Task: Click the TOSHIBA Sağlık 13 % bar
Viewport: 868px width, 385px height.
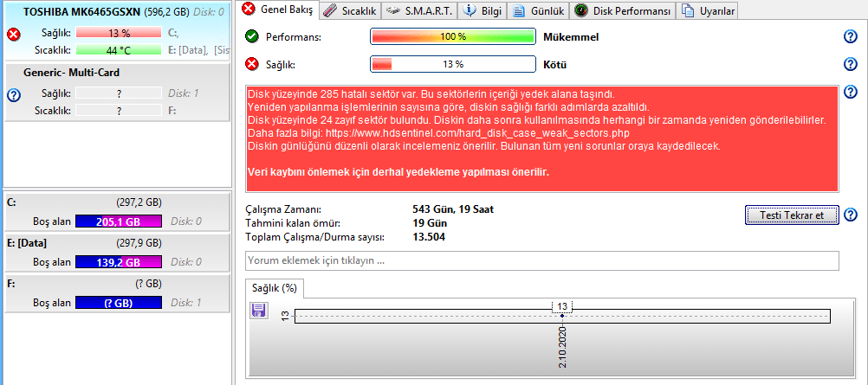Action: [119, 33]
